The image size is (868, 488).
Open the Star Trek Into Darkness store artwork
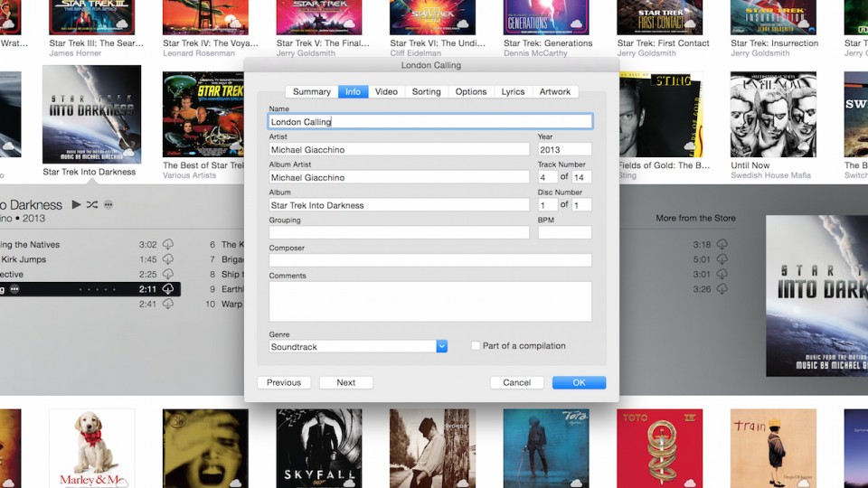817,296
